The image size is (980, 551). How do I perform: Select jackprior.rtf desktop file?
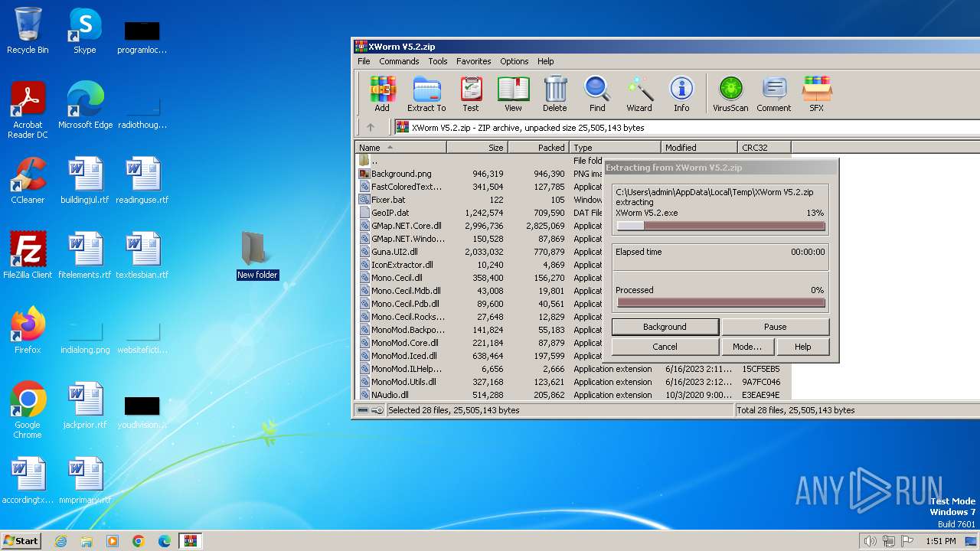click(x=85, y=406)
